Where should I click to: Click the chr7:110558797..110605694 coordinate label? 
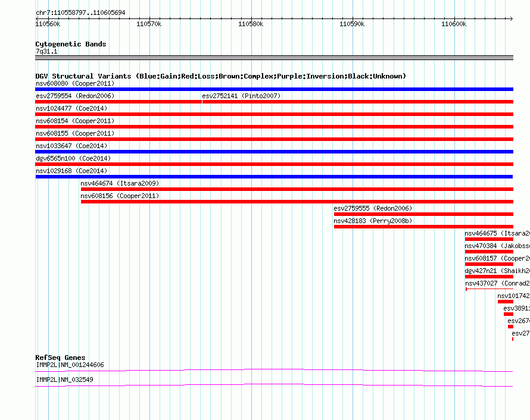(80, 12)
